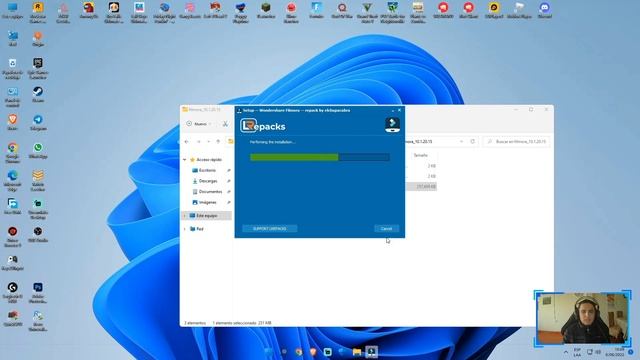Expand the Este equipo tree node
This screenshot has width=640, height=360.
point(184,216)
